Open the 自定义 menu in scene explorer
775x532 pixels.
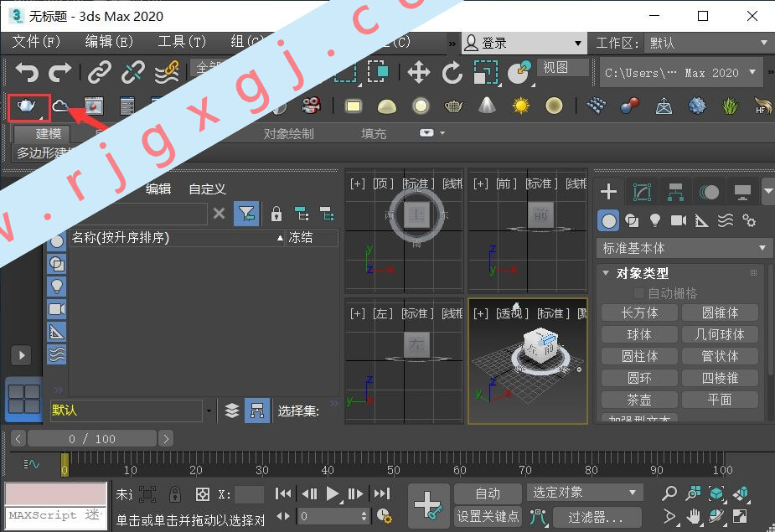(208, 189)
